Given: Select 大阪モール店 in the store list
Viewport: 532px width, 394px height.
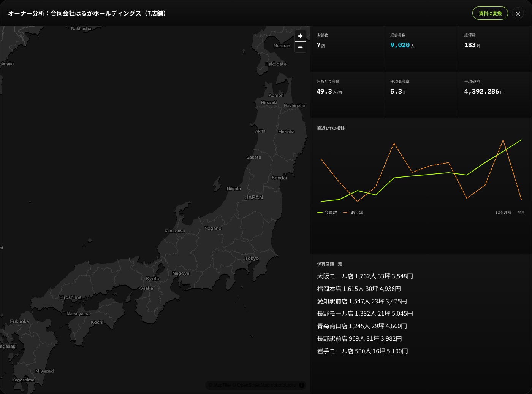Looking at the screenshot, I should pyautogui.click(x=365, y=276).
